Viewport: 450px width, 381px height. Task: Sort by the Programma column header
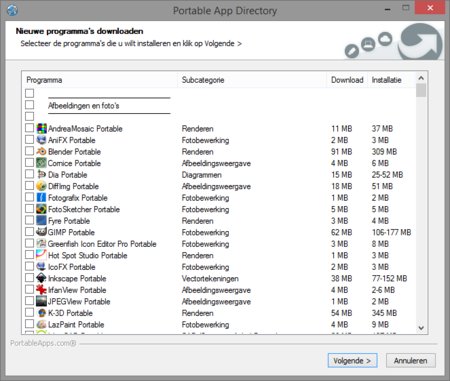click(x=100, y=80)
